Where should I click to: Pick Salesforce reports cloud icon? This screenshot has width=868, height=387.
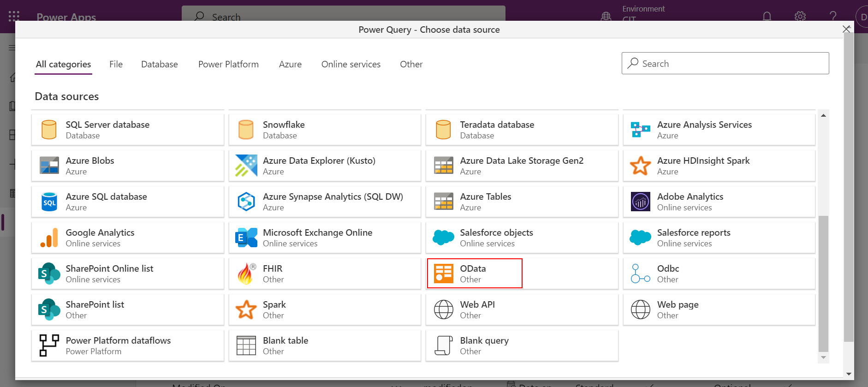click(640, 238)
